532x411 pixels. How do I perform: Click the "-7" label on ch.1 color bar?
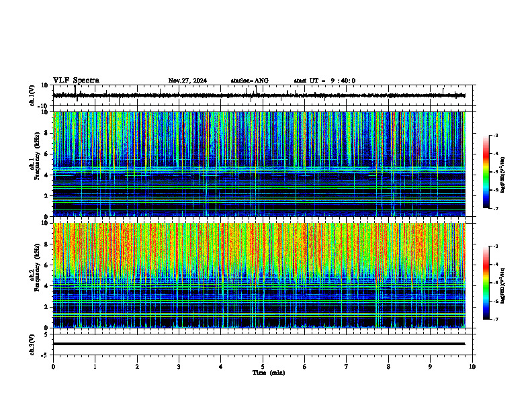click(496, 208)
